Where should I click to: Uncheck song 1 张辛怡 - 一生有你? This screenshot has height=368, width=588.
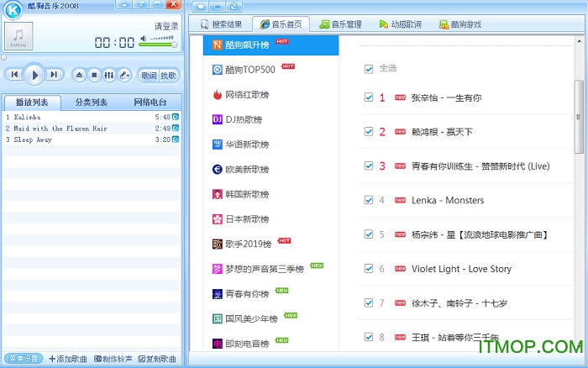coord(369,97)
